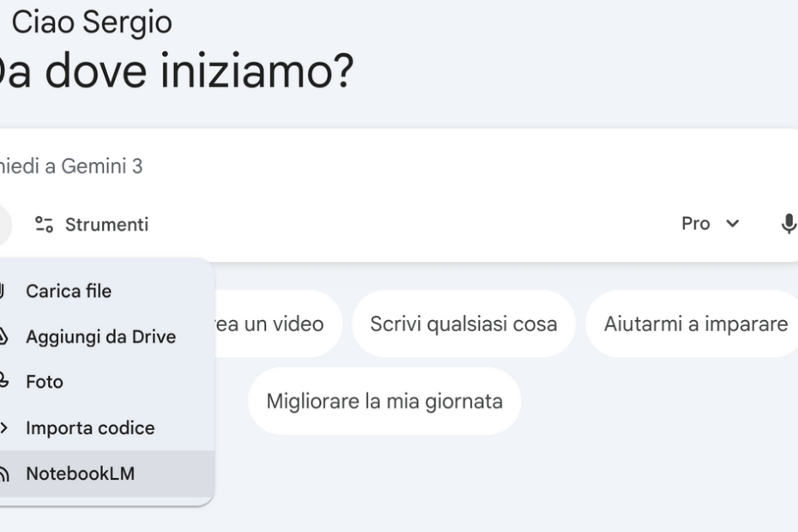
Task: Expand the Pro model chevron arrow
Action: click(x=732, y=224)
